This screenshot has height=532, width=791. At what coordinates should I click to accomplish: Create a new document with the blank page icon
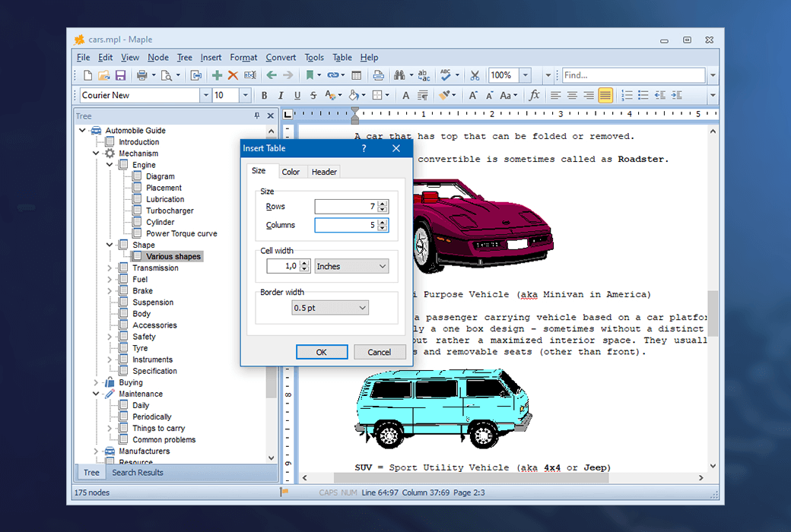tap(87, 76)
